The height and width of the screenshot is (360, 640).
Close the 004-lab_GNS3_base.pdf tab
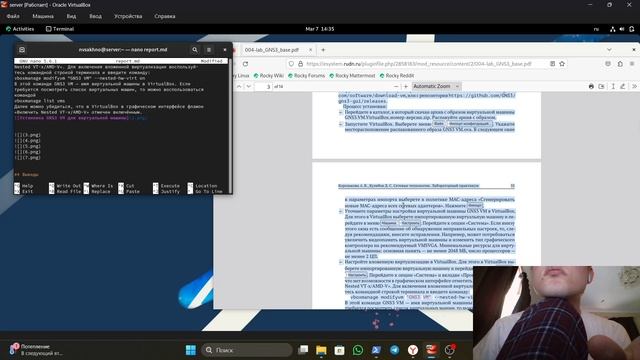coord(310,50)
